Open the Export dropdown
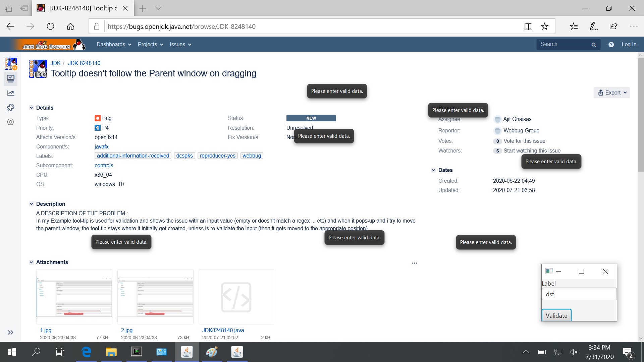 coord(612,93)
